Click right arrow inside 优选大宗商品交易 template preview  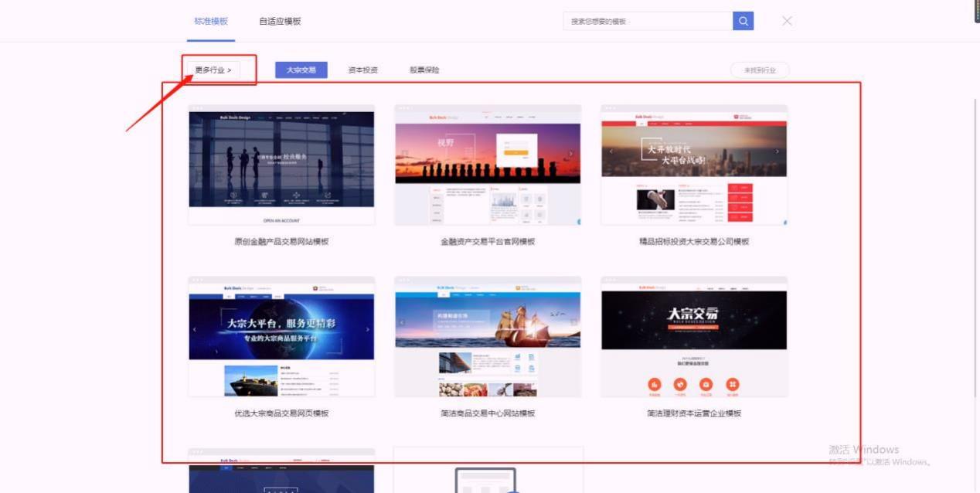tap(368, 328)
